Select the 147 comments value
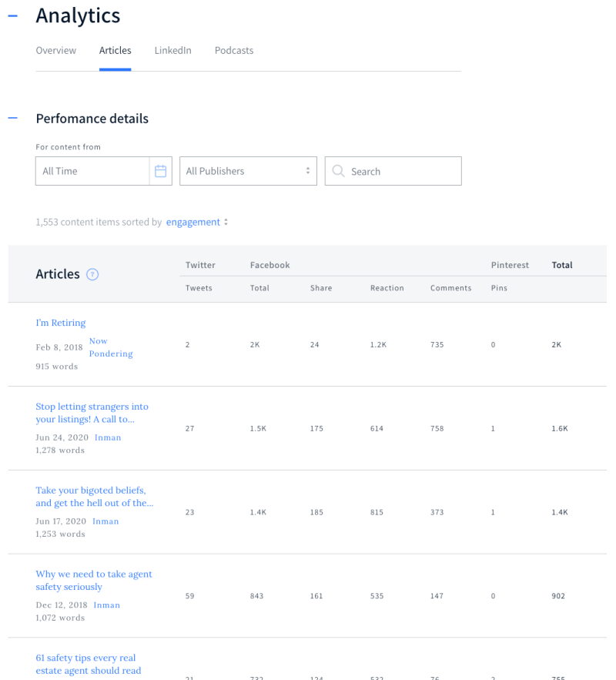 point(437,596)
